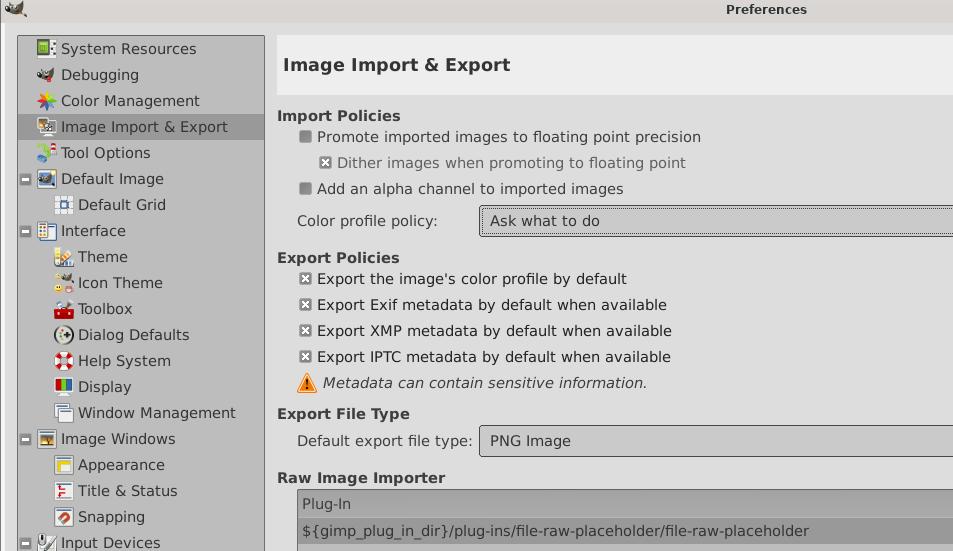Click the System Resources icon
Screen dimensions: 953x551
coord(46,48)
